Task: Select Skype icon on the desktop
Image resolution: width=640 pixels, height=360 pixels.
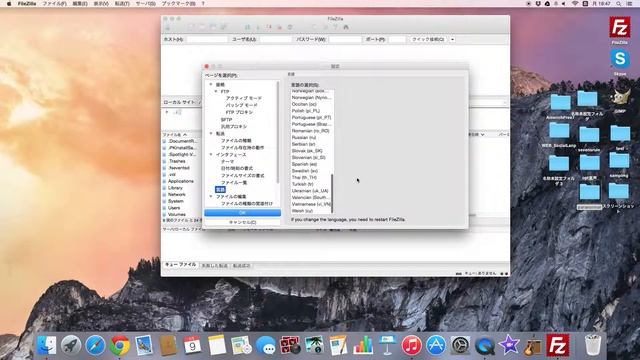Action: pyautogui.click(x=620, y=60)
